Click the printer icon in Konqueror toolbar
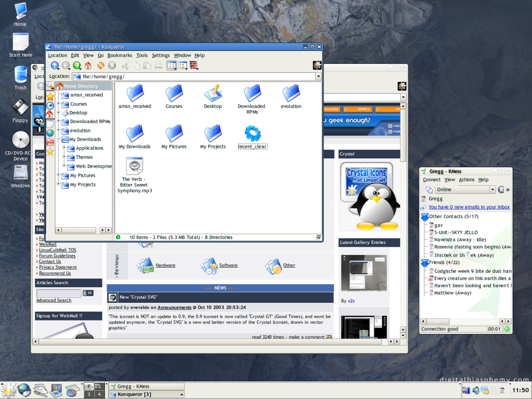 coord(158,65)
